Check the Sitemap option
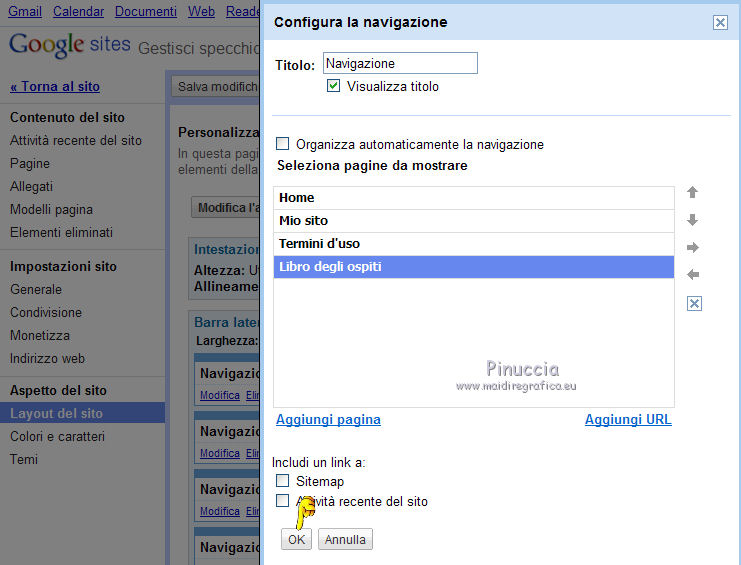 tap(283, 481)
